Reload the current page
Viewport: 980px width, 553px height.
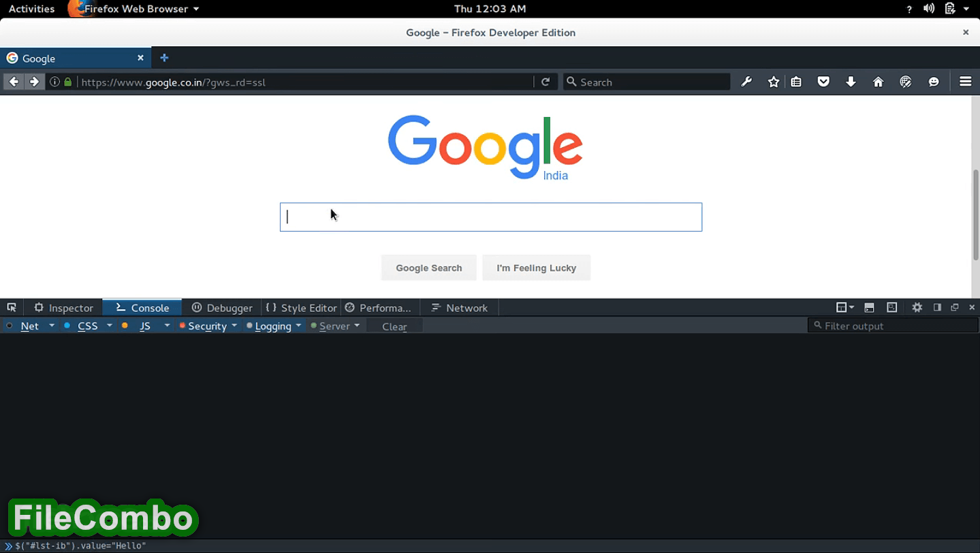[x=546, y=82]
